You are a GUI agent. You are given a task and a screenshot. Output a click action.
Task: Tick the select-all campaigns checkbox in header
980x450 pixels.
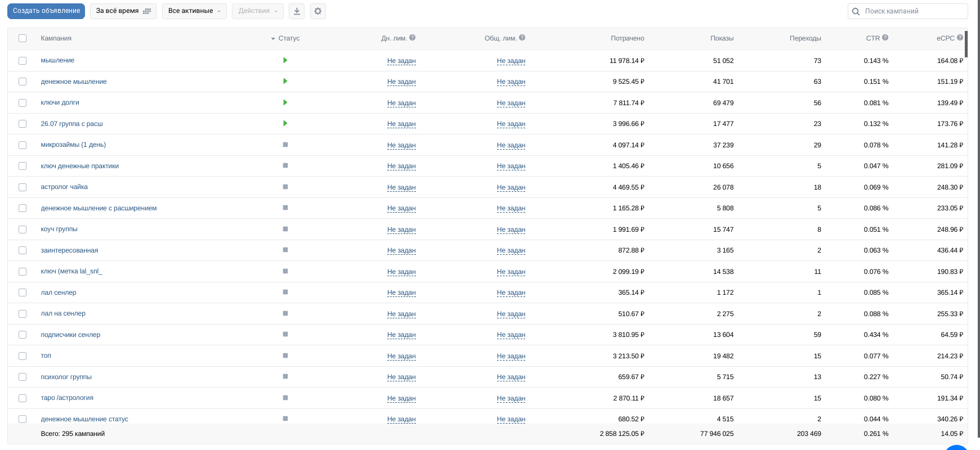pos(23,38)
